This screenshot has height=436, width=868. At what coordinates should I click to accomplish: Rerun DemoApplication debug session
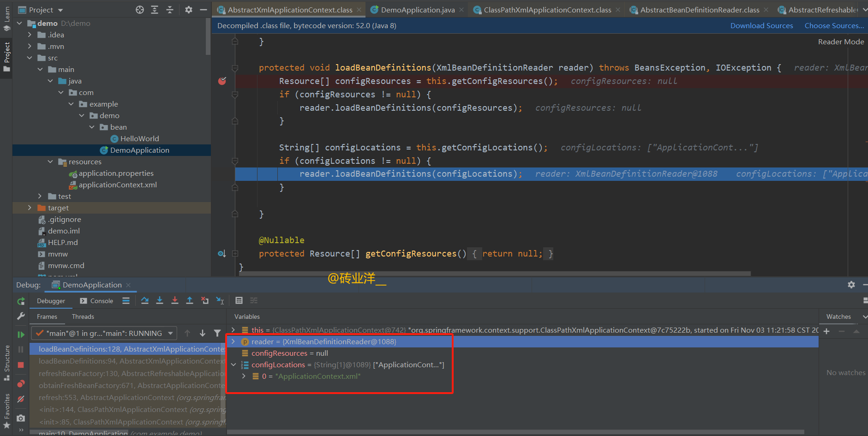pyautogui.click(x=21, y=301)
